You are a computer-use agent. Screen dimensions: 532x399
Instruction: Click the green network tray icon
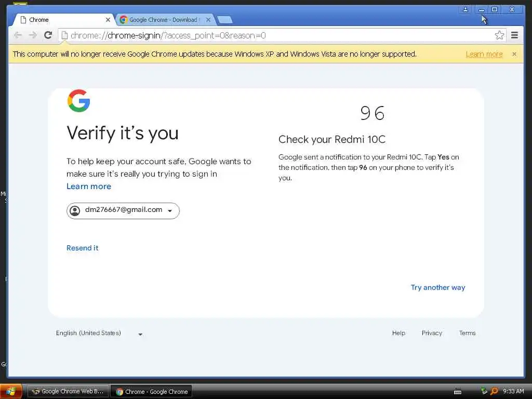[484, 391]
